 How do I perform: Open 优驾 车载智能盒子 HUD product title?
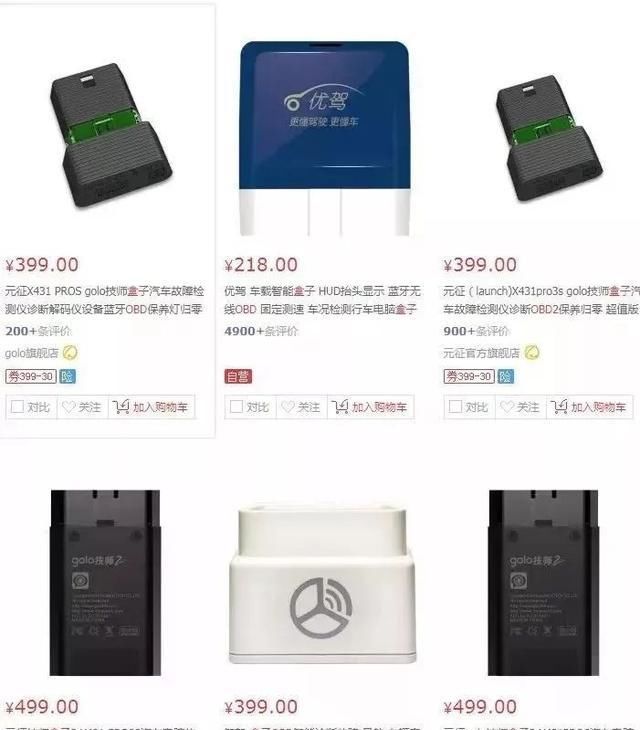[x=322, y=300]
